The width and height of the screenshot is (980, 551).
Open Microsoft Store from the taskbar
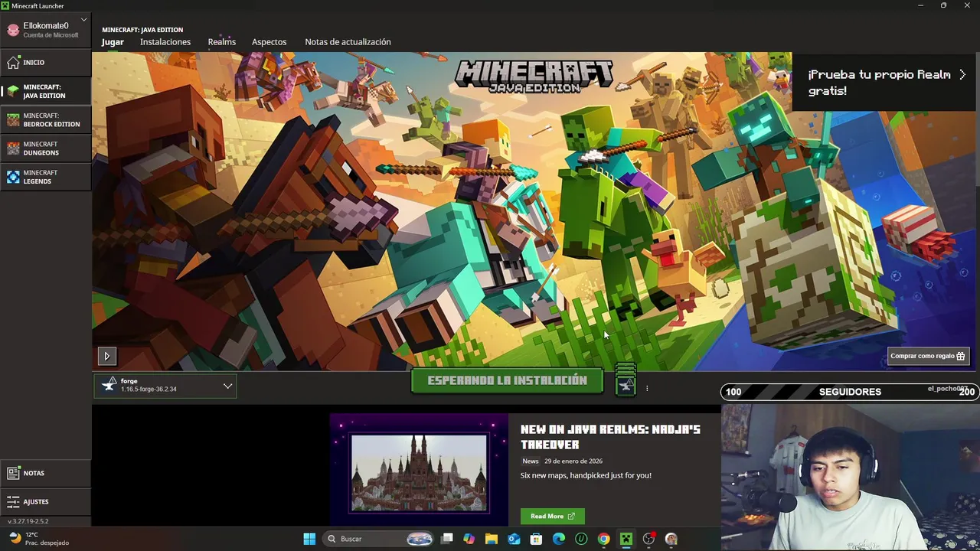[537, 539]
